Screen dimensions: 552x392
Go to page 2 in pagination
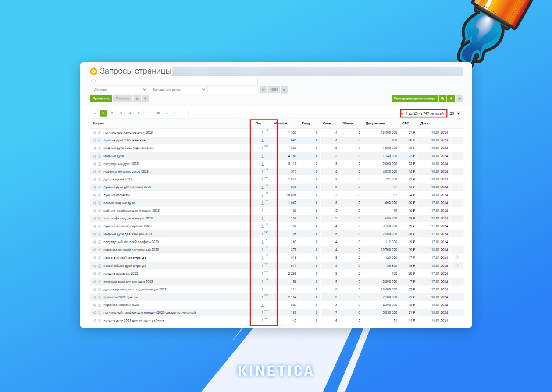[112, 113]
